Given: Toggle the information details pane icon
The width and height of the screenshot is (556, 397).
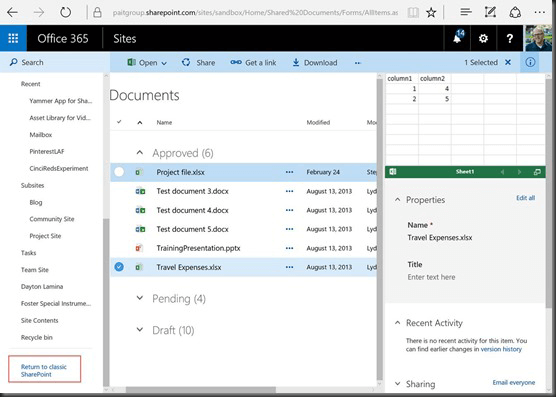Looking at the screenshot, I should (x=530, y=62).
